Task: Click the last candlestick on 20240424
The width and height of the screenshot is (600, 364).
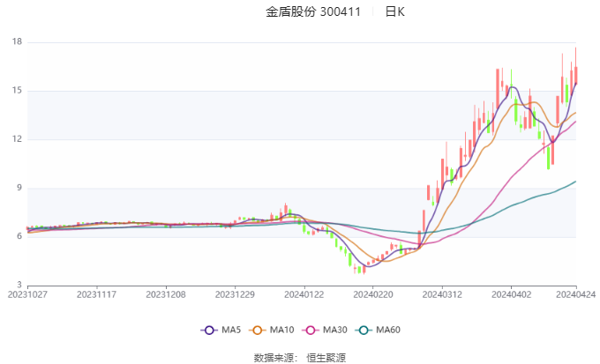Action: (x=575, y=75)
